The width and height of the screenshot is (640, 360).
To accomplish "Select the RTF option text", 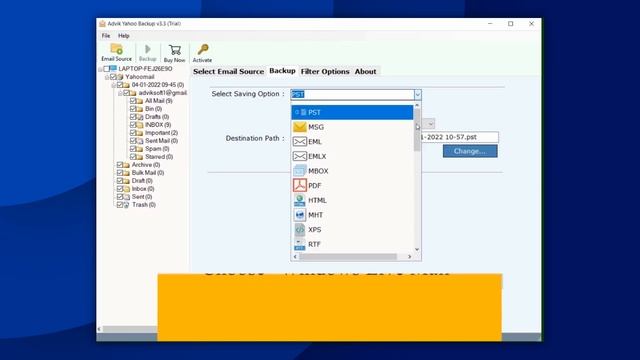I will [314, 244].
